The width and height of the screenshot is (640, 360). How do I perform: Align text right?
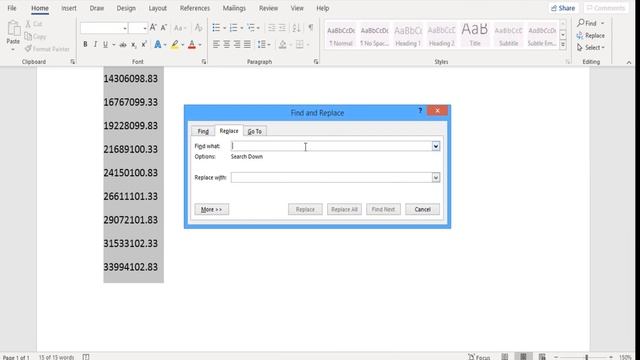coord(237,44)
